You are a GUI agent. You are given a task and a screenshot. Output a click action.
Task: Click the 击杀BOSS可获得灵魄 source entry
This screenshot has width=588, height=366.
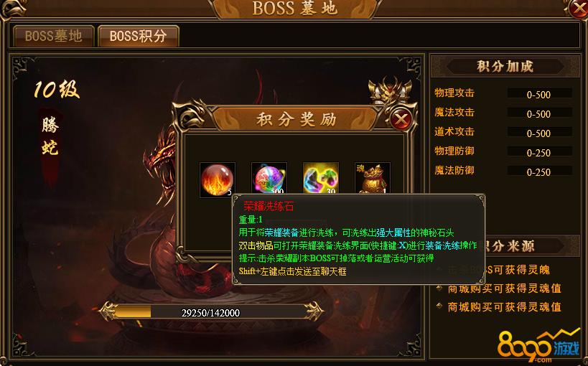tap(499, 270)
